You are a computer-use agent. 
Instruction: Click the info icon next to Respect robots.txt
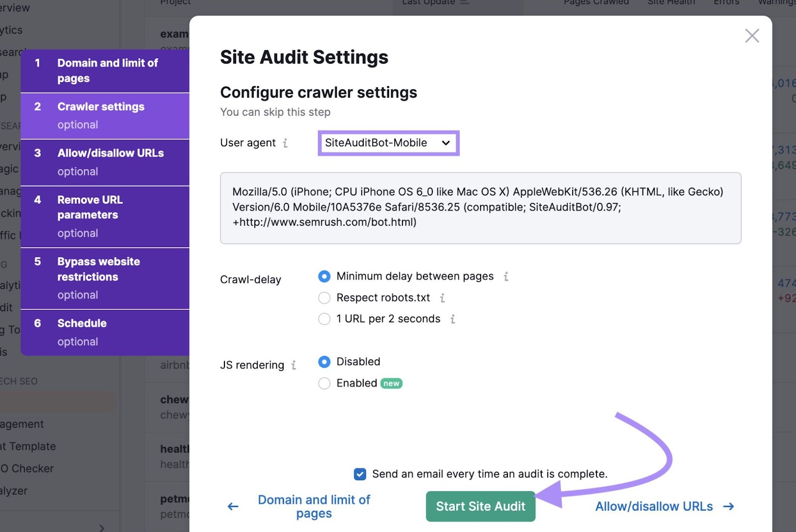[442, 298]
